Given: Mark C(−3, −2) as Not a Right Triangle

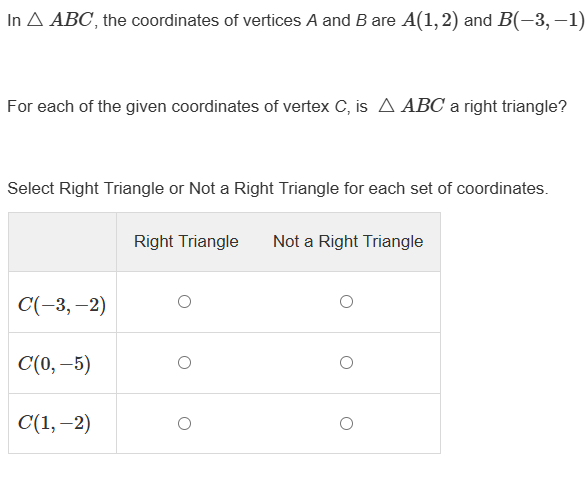Looking at the screenshot, I should tap(346, 302).
